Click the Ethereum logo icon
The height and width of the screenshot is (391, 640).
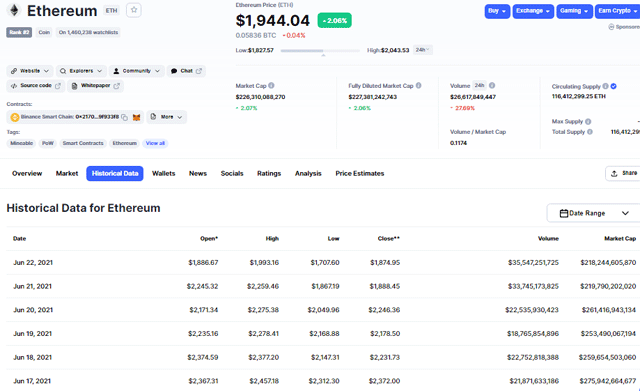click(14, 11)
